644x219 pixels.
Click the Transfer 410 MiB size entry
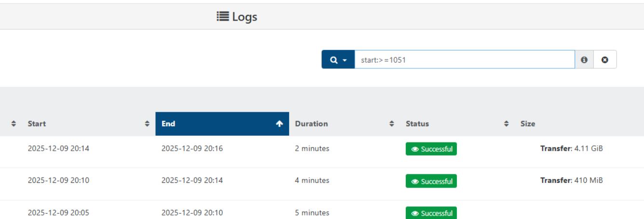pos(571,180)
